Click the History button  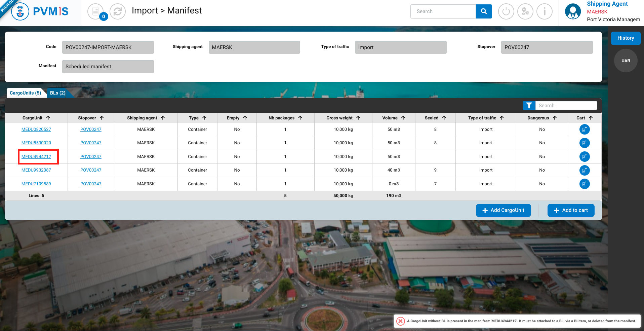click(x=626, y=38)
